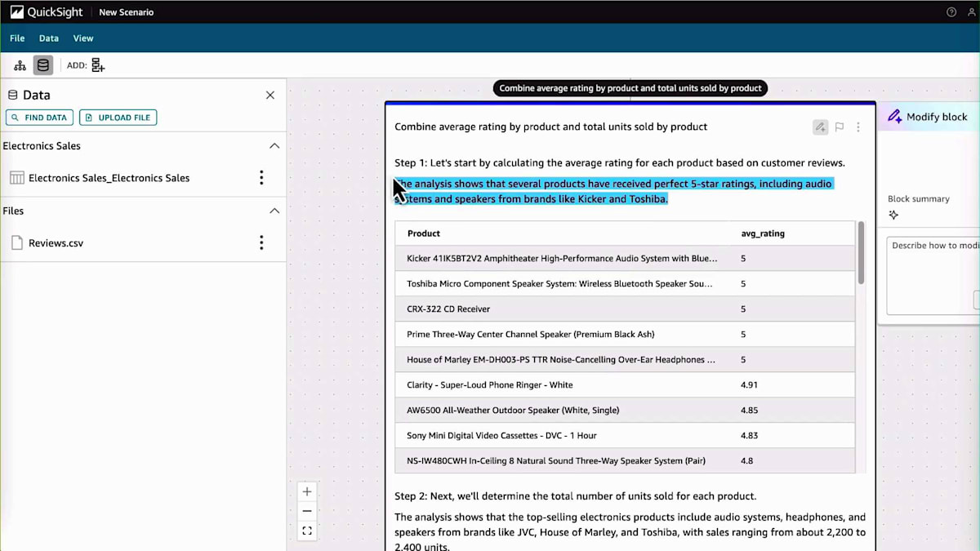Select the Sony Mini Digital Video Cassettes row
The image size is (980, 551).
click(625, 436)
